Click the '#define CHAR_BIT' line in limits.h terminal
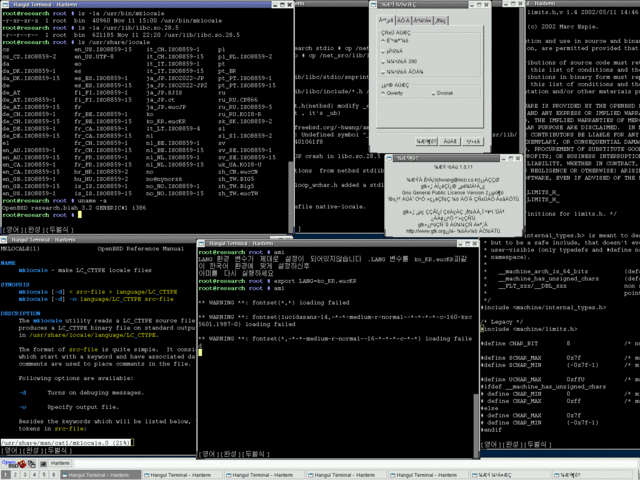Viewport: 640px width, 480px height. click(509, 344)
